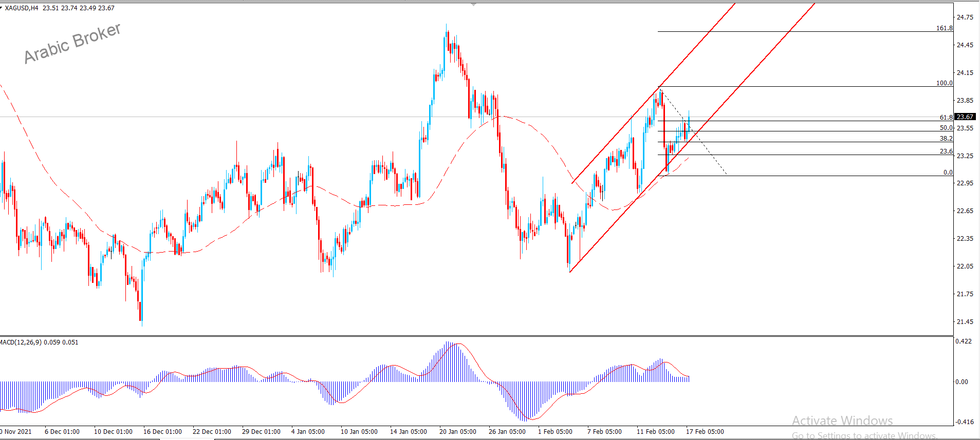Click the 0.0 Fibonacci level label
The width and height of the screenshot is (980, 440).
[x=948, y=173]
